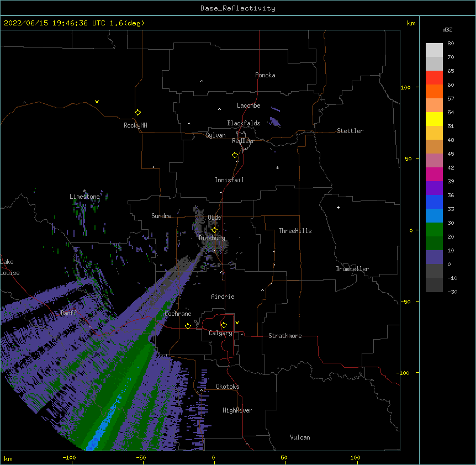Click the yellow V marker northeast of Calgary
The width and height of the screenshot is (476, 465).
click(237, 323)
